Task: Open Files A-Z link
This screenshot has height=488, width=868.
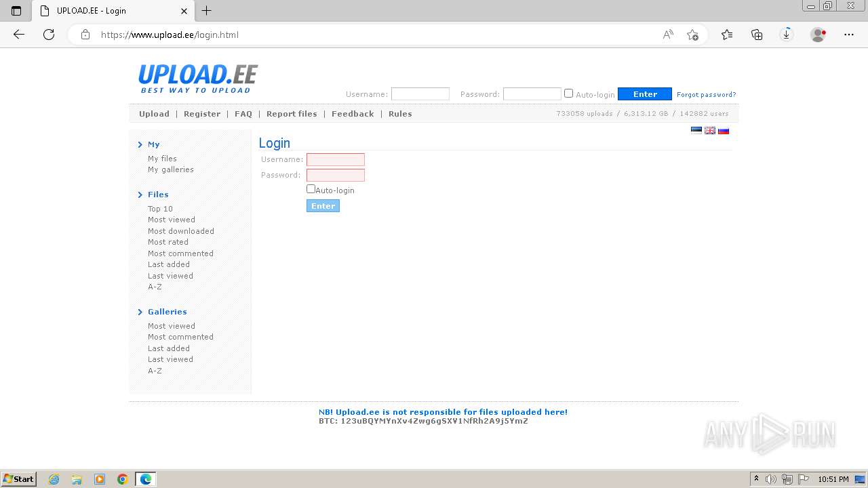Action: coord(155,287)
